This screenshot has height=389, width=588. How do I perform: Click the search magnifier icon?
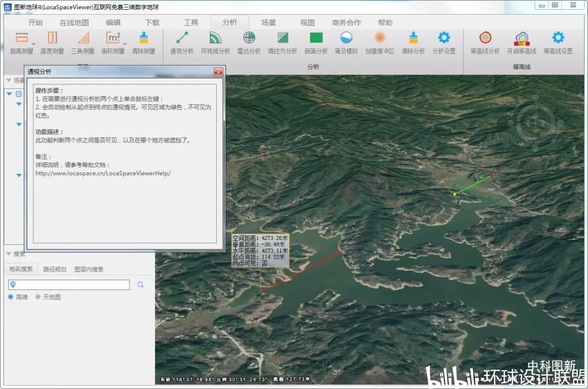tap(140, 285)
